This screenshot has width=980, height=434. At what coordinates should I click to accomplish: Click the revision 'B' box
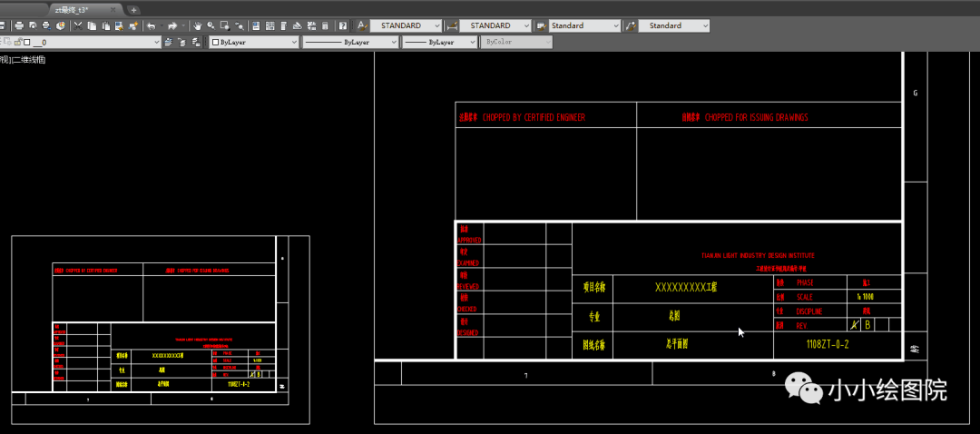(867, 324)
